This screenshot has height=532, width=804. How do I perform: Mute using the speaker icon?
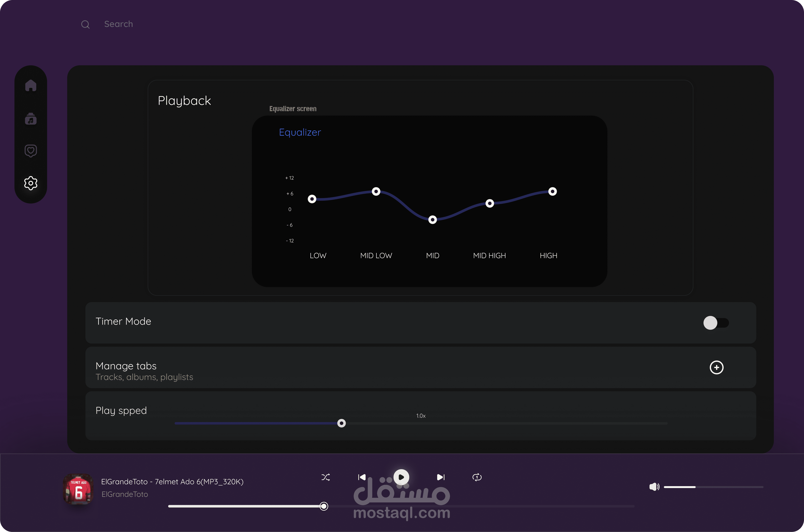[x=654, y=487]
